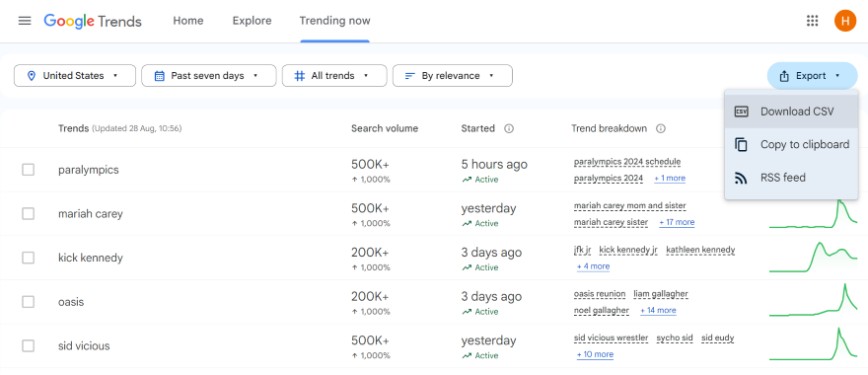Open 'paralympics 2024 schedule' breakdown term
Screen dimensions: 868x375
(x=627, y=162)
